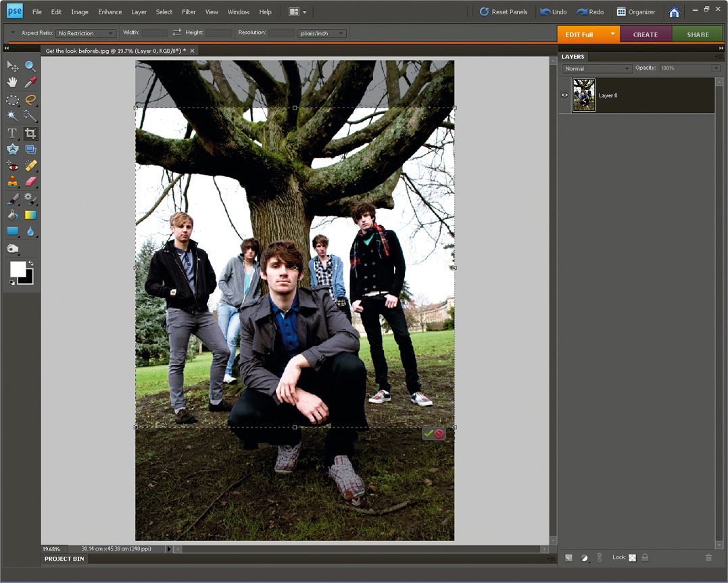This screenshot has height=583, width=728.
Task: Select the Type tool
Action: [13, 133]
